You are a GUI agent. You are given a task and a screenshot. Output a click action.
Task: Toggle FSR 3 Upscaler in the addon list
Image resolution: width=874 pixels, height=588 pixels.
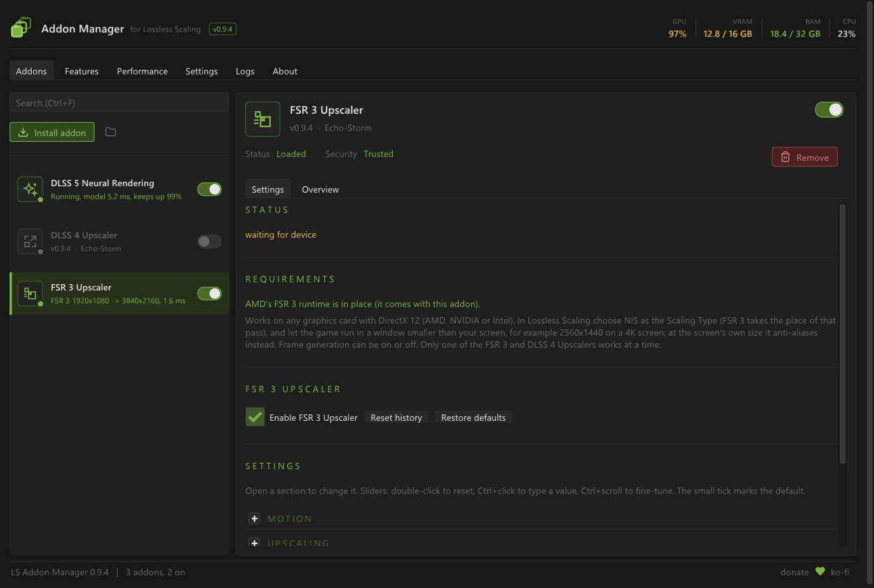coord(209,294)
